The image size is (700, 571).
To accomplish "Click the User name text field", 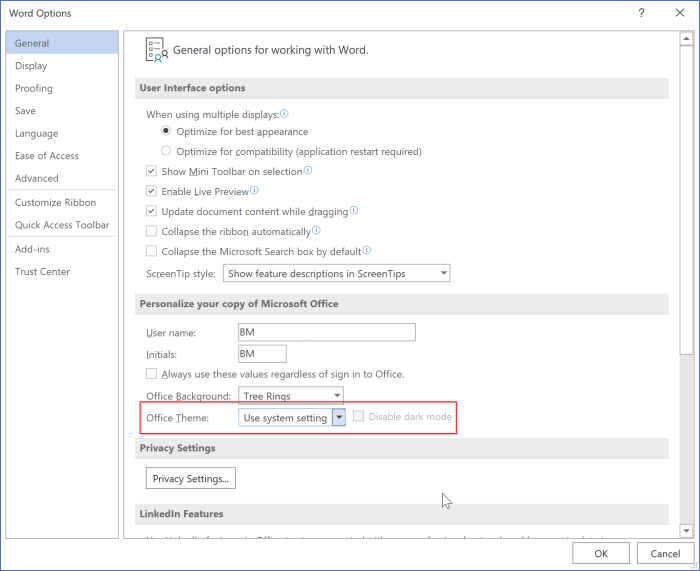I will pyautogui.click(x=327, y=332).
